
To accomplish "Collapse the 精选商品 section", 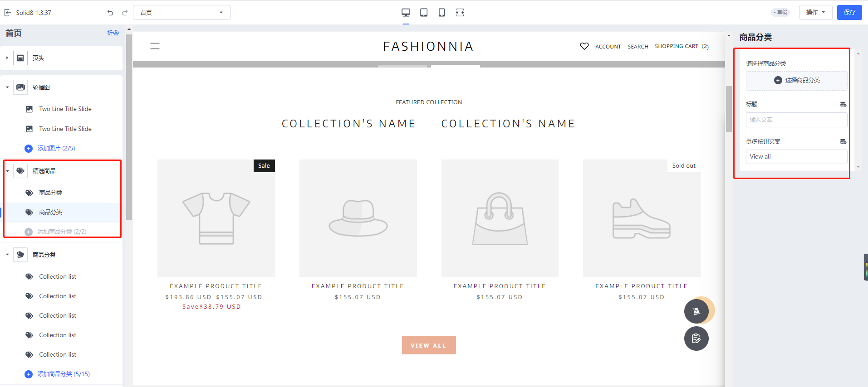I will click(7, 171).
